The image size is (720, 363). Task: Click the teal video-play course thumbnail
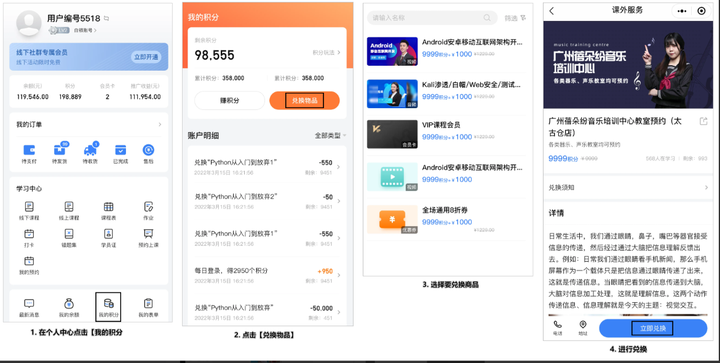[392, 177]
